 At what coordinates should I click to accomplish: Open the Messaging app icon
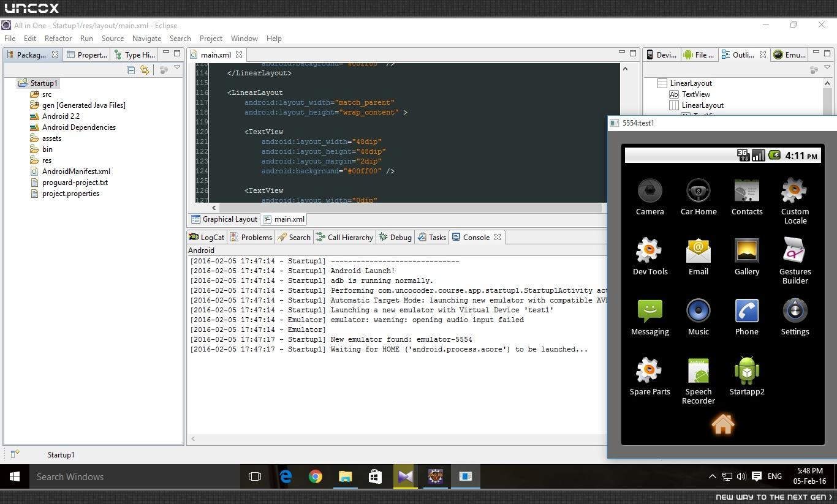[650, 317]
